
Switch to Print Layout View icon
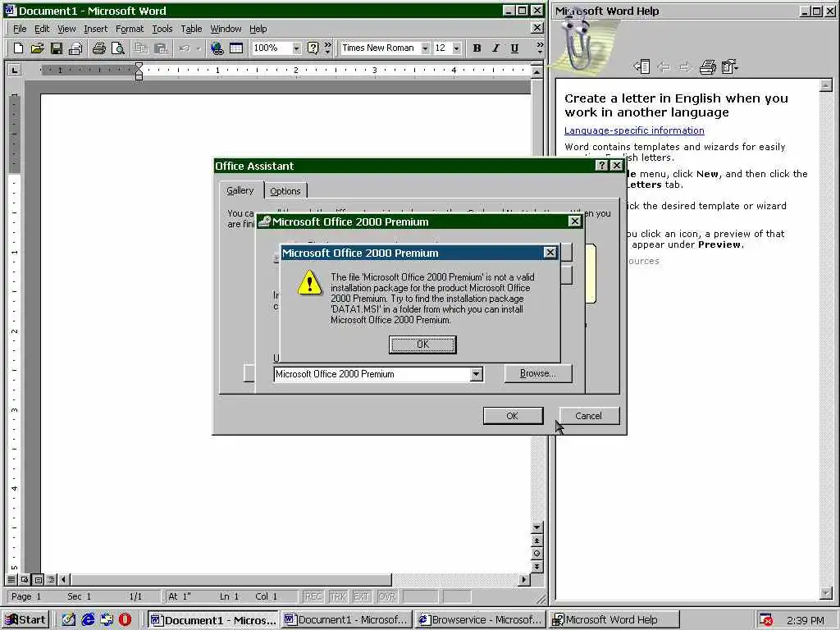(x=38, y=580)
